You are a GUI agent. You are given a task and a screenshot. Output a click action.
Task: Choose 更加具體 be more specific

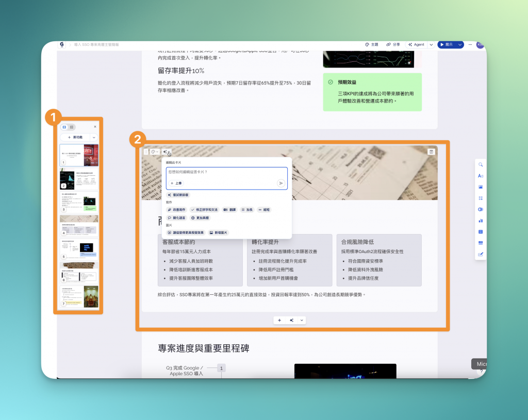200,218
